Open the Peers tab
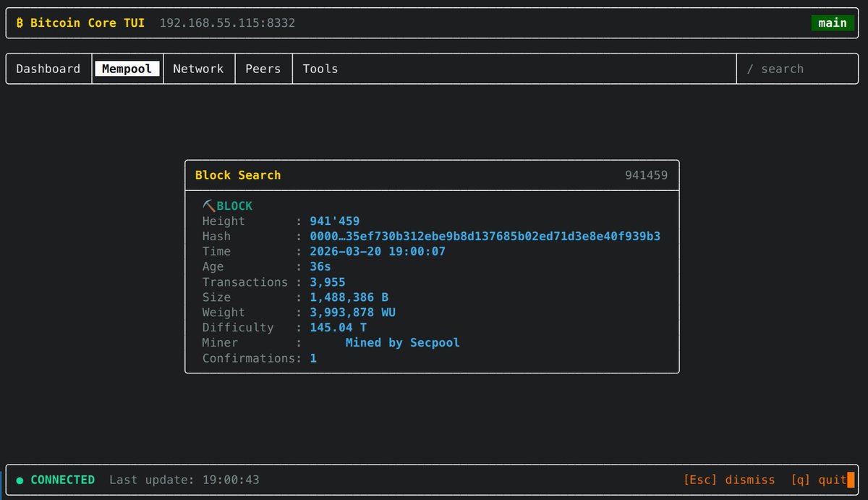 click(263, 69)
